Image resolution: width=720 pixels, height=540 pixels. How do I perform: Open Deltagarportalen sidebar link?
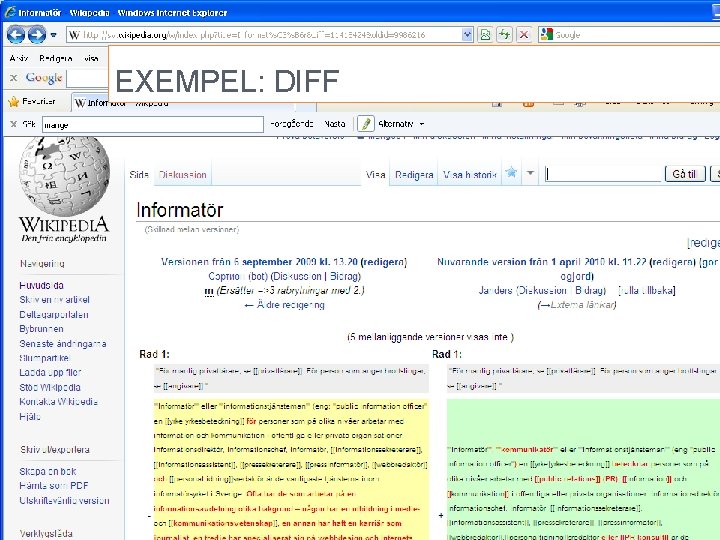(54, 315)
